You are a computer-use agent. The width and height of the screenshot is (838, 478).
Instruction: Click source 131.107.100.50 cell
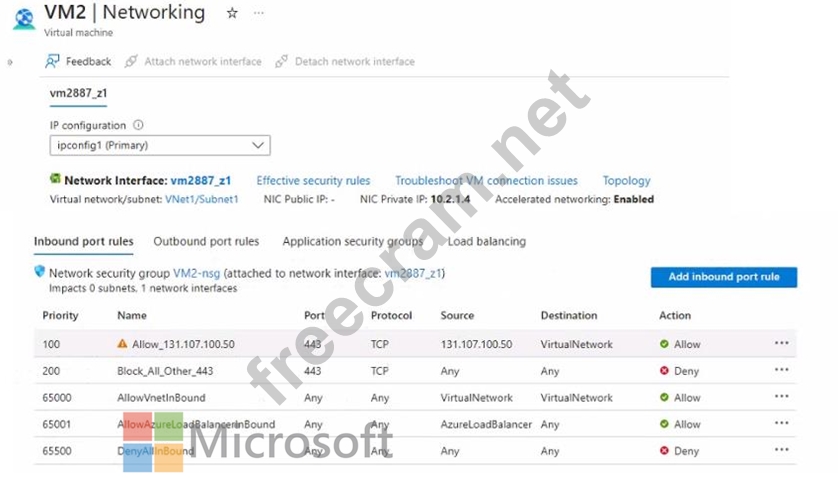(476, 344)
